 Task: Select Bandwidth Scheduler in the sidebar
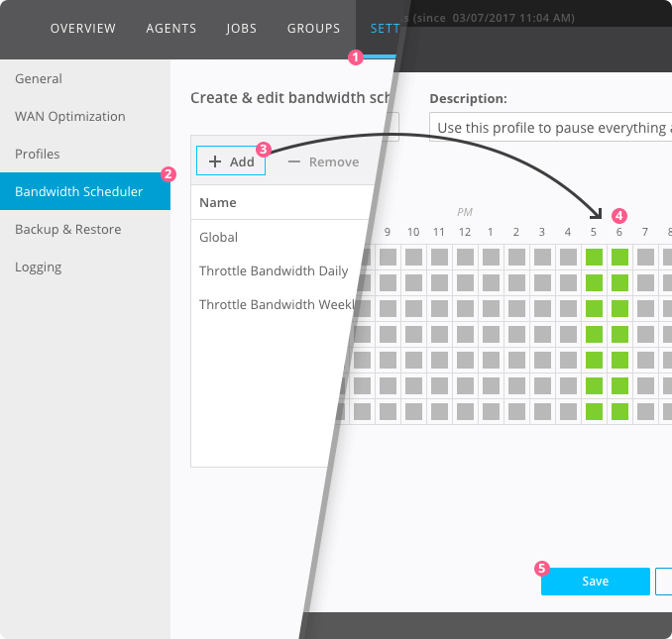tap(85, 191)
